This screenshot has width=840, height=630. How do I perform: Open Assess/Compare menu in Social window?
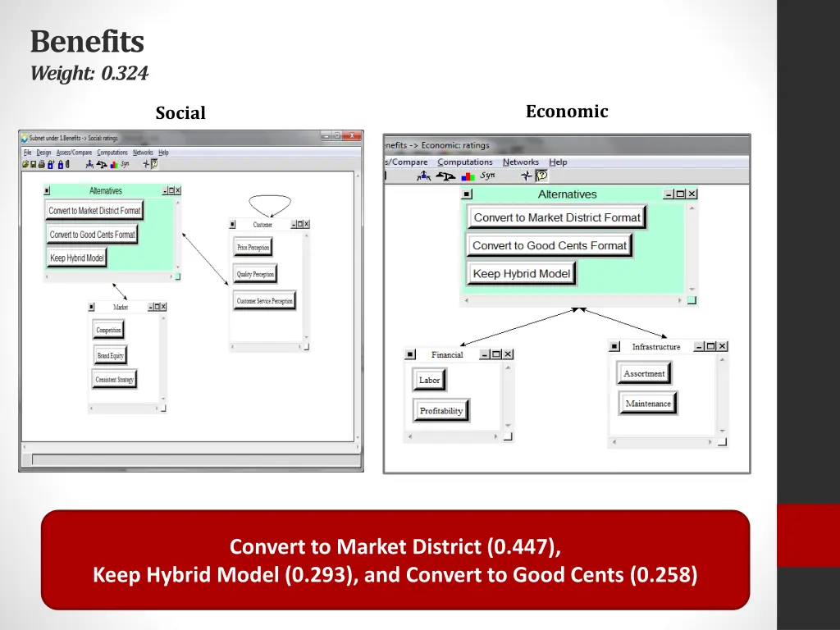tap(74, 153)
